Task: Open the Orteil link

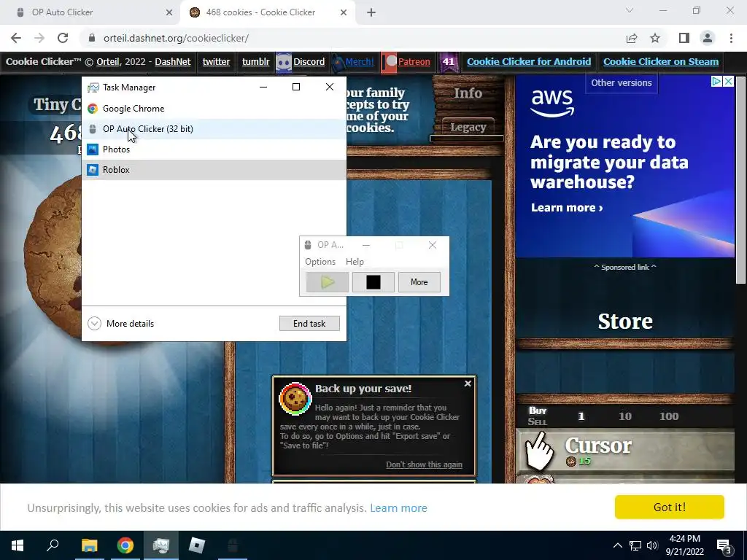Action: [x=108, y=61]
